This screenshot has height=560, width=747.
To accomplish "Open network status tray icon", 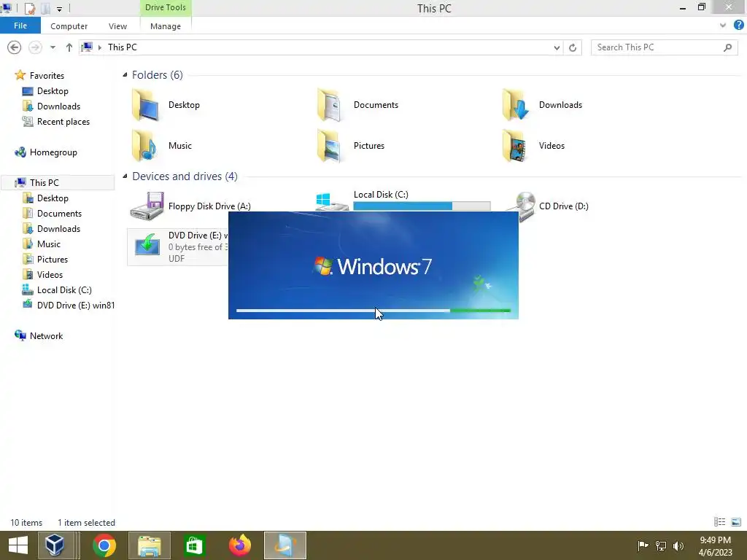I will click(661, 545).
